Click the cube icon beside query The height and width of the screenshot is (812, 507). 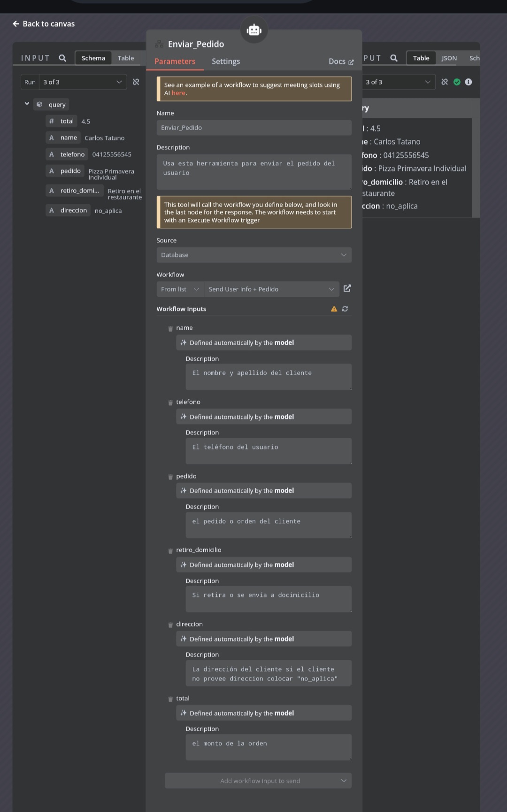click(x=39, y=104)
